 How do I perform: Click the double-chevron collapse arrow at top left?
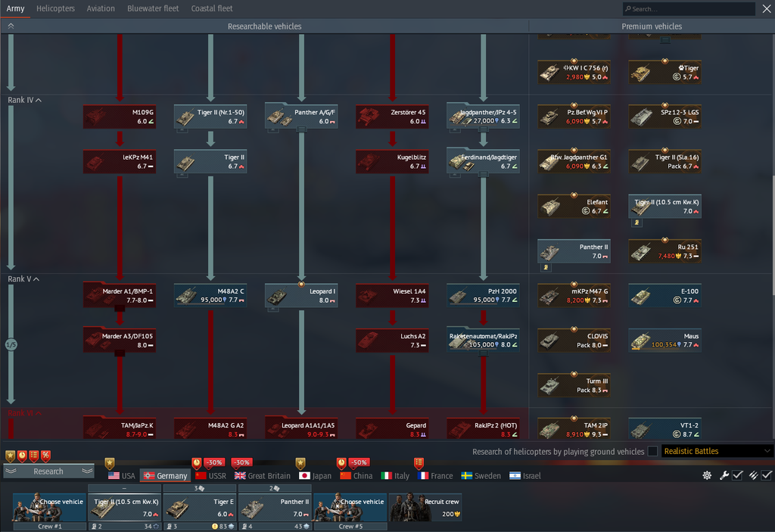click(x=11, y=26)
